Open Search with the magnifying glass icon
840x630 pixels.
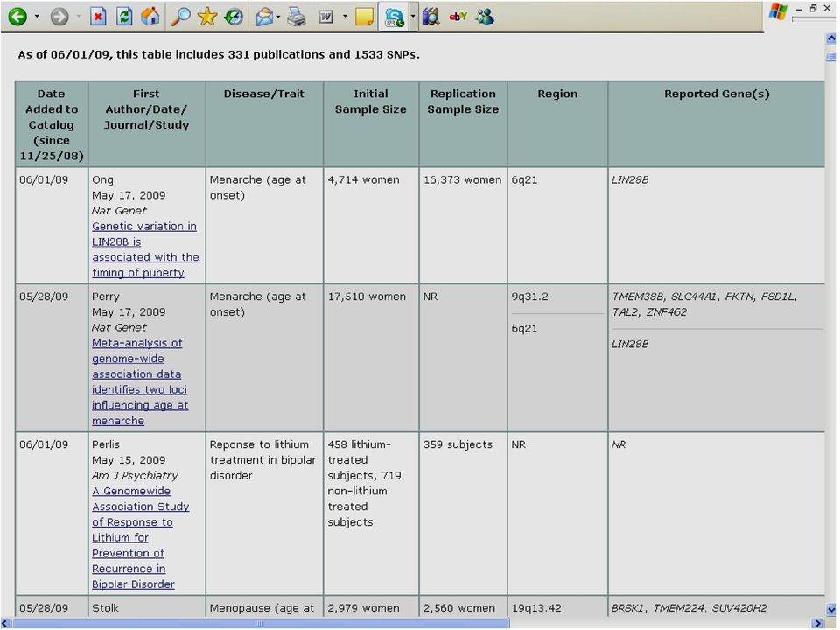tap(180, 17)
